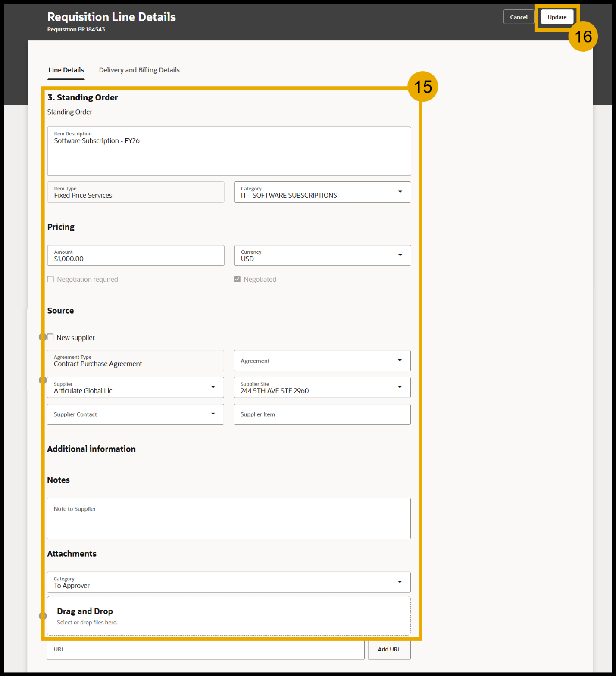Click the 3. Standing Order heading
The height and width of the screenshot is (676, 616).
pyautogui.click(x=82, y=97)
